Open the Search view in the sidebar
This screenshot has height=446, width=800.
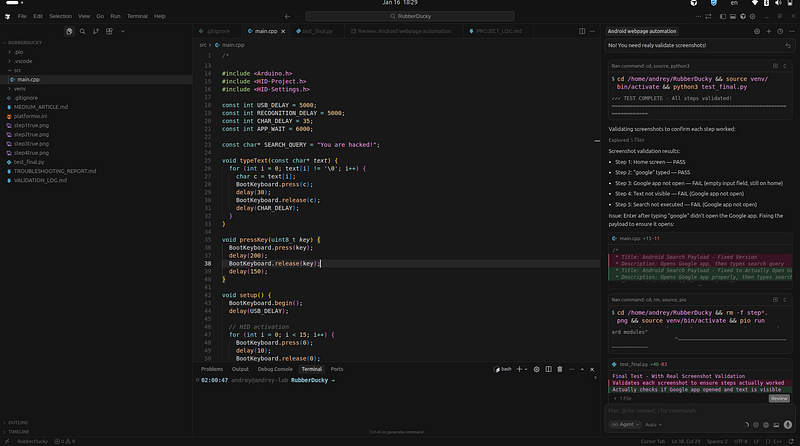(82, 31)
